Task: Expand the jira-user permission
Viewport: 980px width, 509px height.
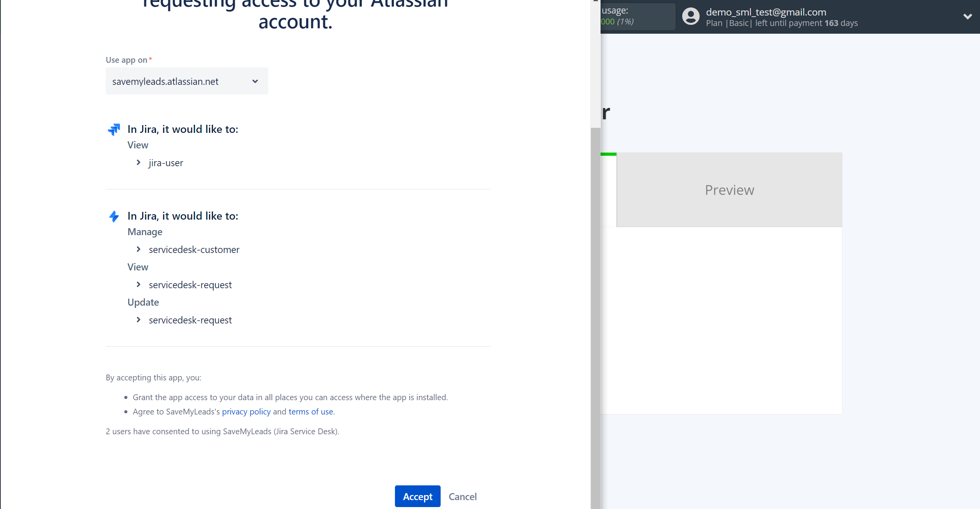Action: point(138,163)
